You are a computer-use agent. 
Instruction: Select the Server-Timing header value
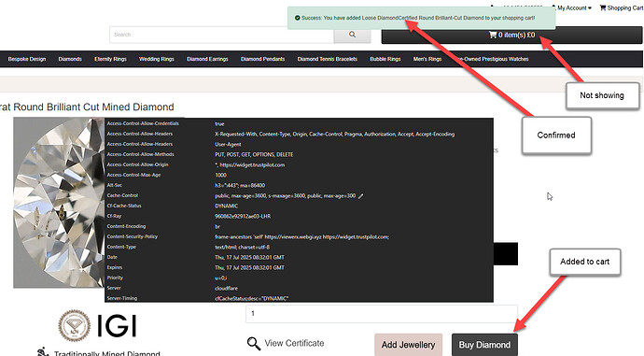(251, 298)
